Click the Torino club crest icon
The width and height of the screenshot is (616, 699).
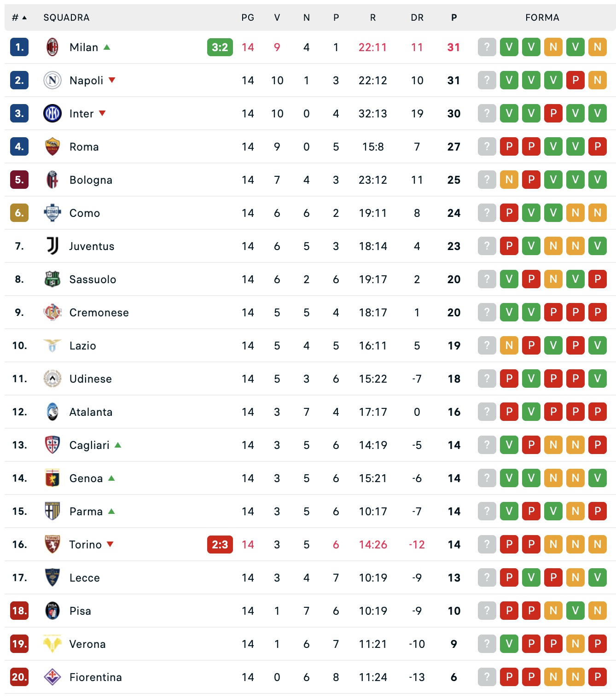pyautogui.click(x=52, y=544)
